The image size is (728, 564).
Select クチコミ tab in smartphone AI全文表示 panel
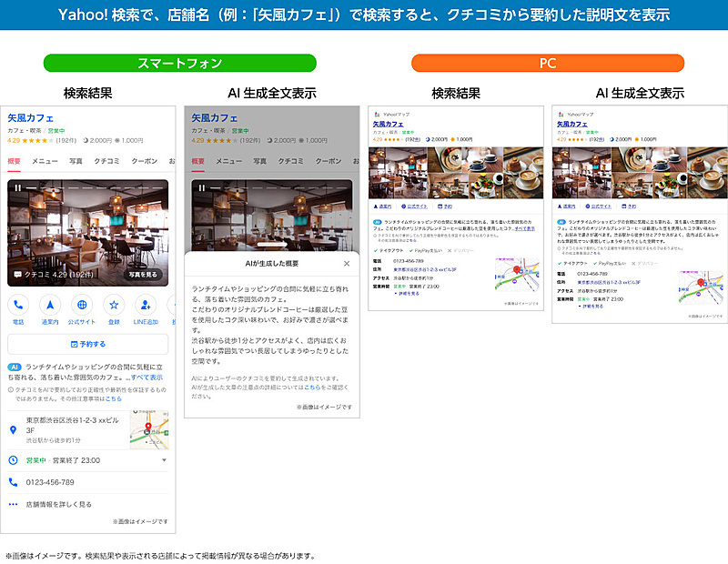click(x=290, y=161)
